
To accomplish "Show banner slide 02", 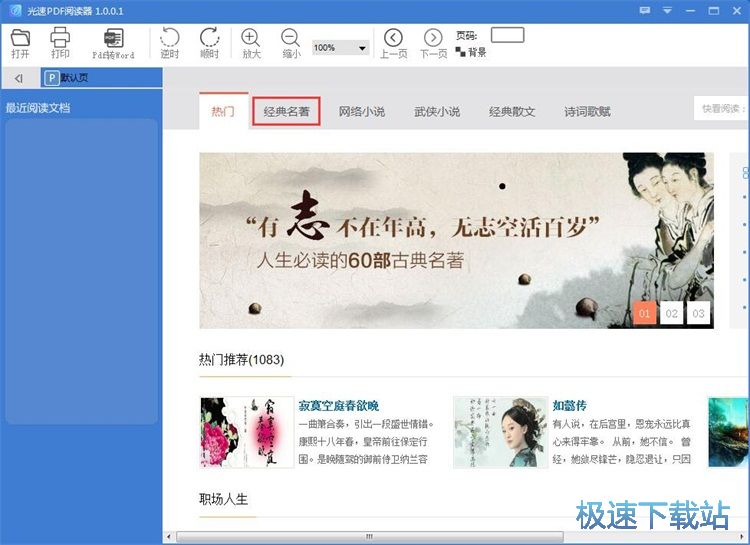I will (x=672, y=313).
